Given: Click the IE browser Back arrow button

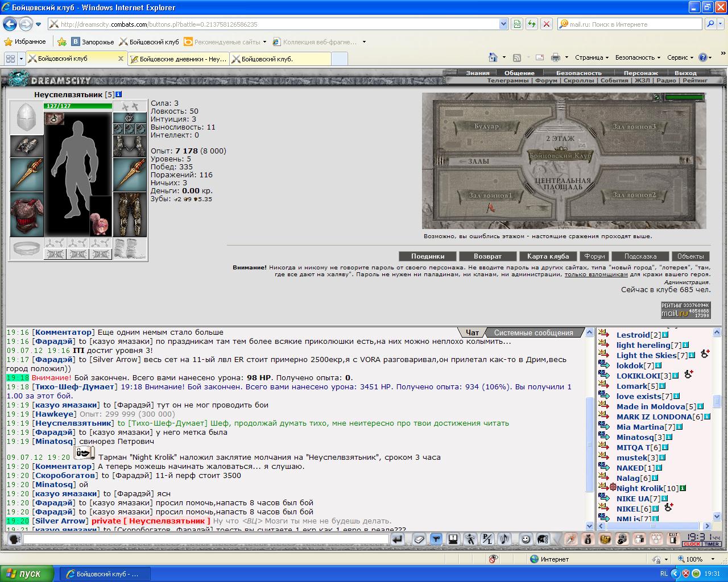Looking at the screenshot, I should tap(10, 24).
